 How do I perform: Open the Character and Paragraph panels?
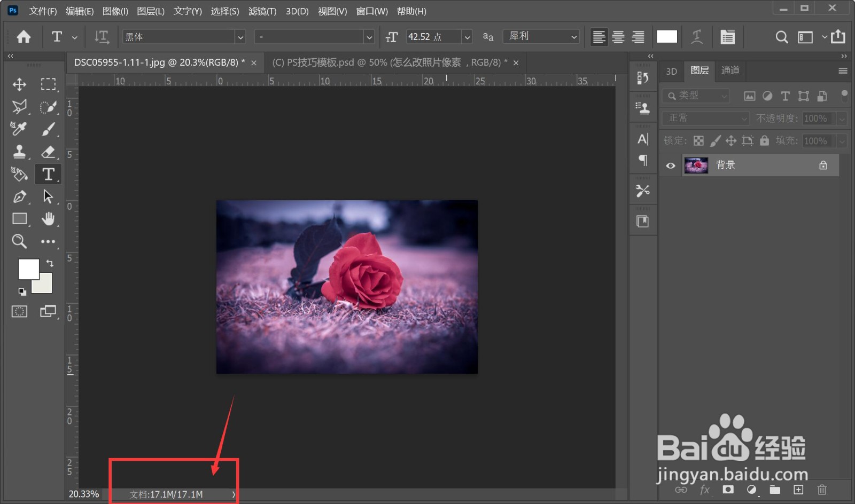click(727, 36)
